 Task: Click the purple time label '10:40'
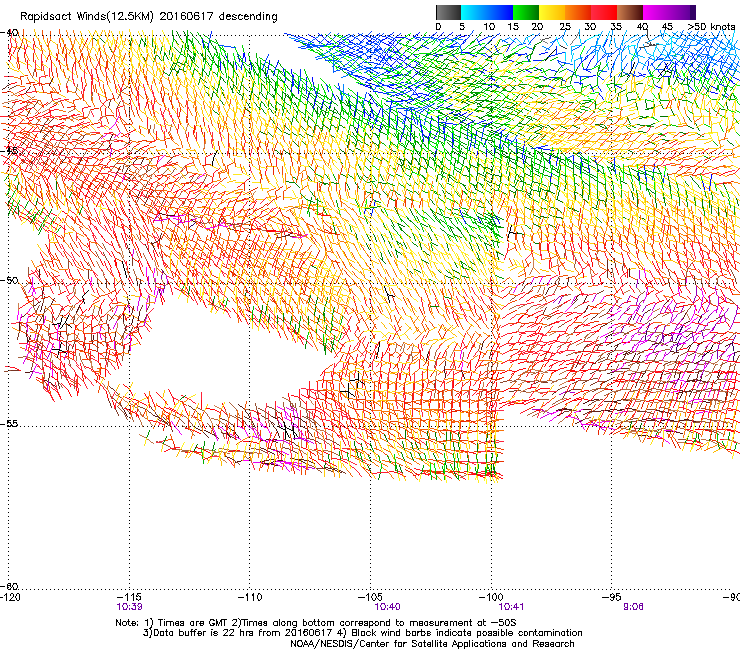(387, 607)
